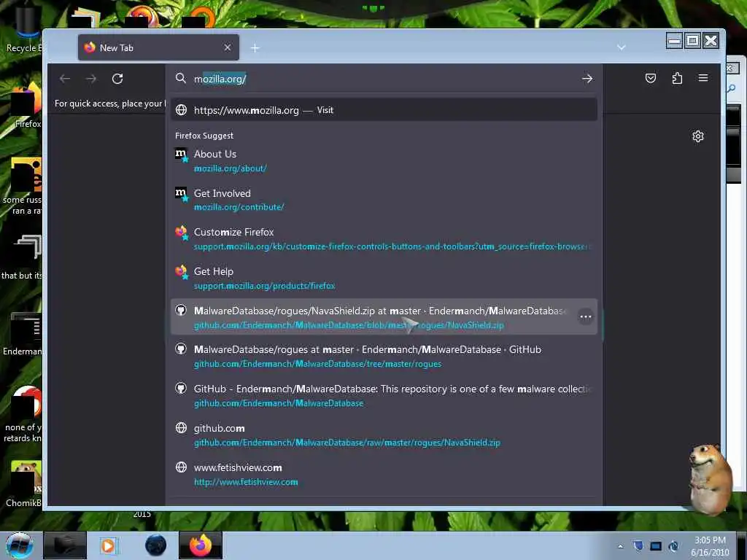Open the Firefox desktop shortcut
Viewport: 747px width, 560px height.
click(x=27, y=105)
